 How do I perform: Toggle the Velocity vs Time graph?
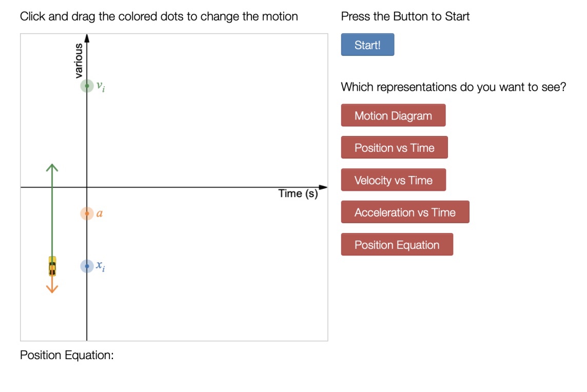[x=393, y=180]
